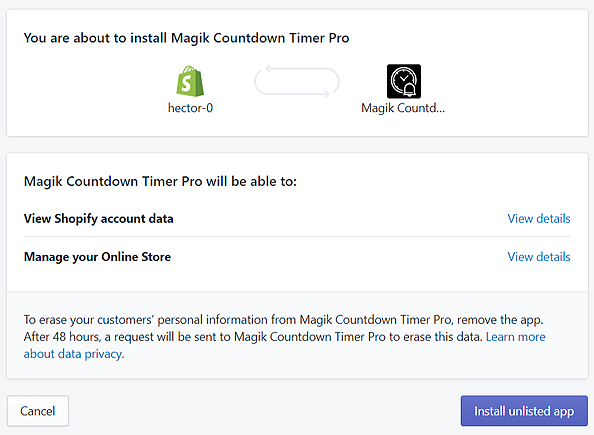The height and width of the screenshot is (435, 594).
Task: Click the 'will be able to:' heading
Action: [x=160, y=182]
